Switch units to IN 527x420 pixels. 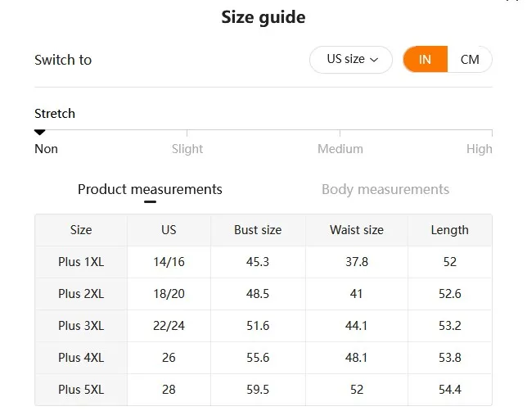(425, 60)
